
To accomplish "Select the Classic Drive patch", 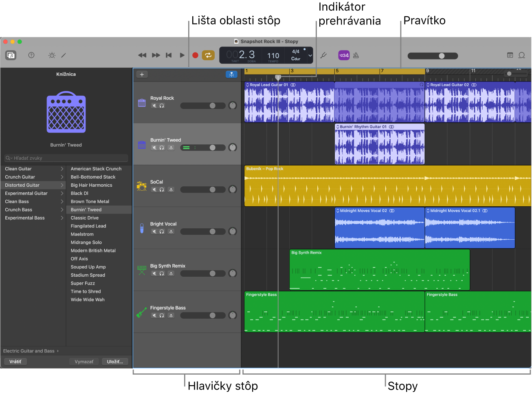I will (x=85, y=218).
